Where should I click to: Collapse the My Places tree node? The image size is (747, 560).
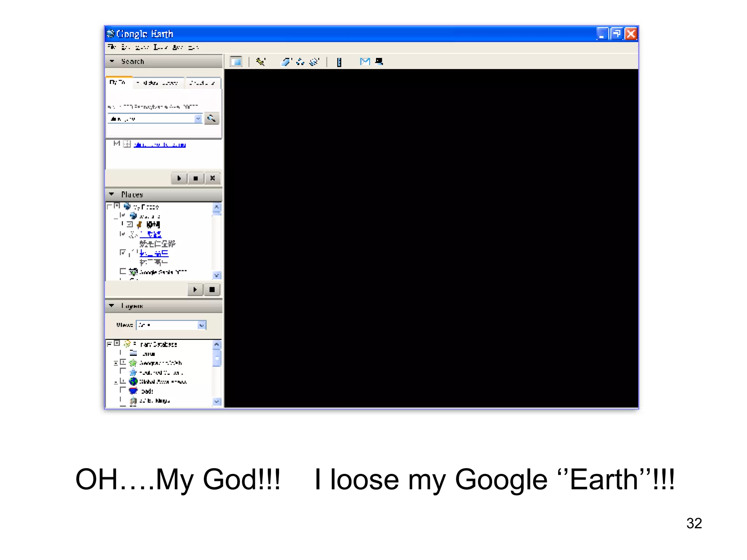[x=109, y=207]
